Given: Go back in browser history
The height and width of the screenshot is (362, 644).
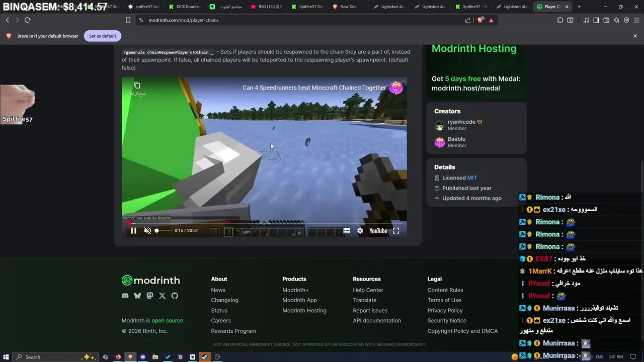Looking at the screenshot, I should pyautogui.click(x=7, y=20).
